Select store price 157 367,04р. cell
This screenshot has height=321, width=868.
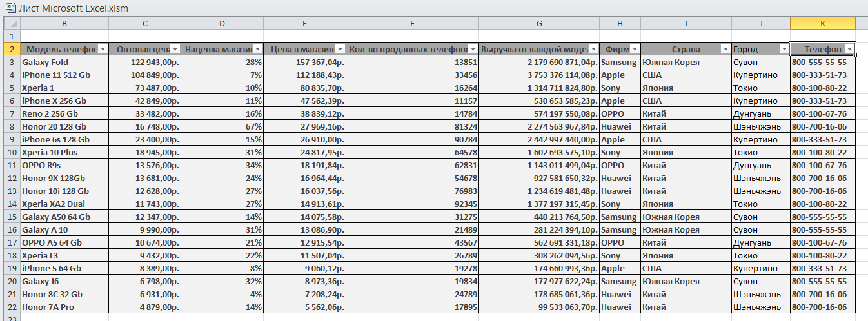(305, 62)
